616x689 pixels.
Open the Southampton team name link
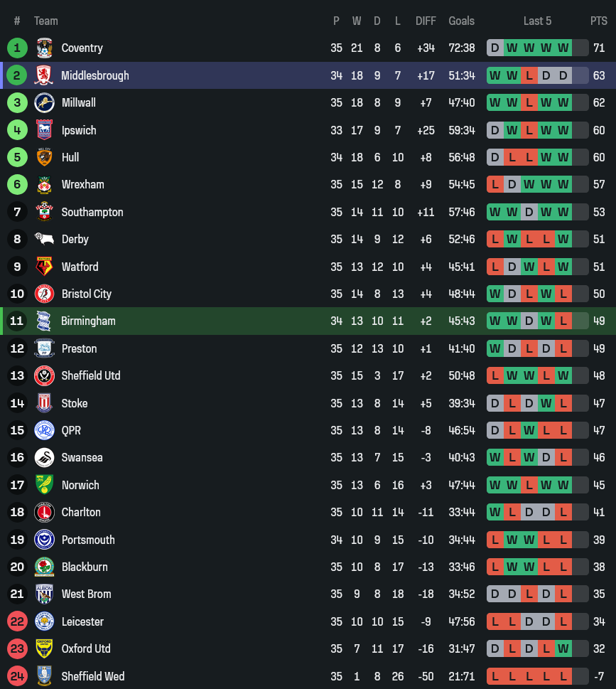(x=92, y=212)
